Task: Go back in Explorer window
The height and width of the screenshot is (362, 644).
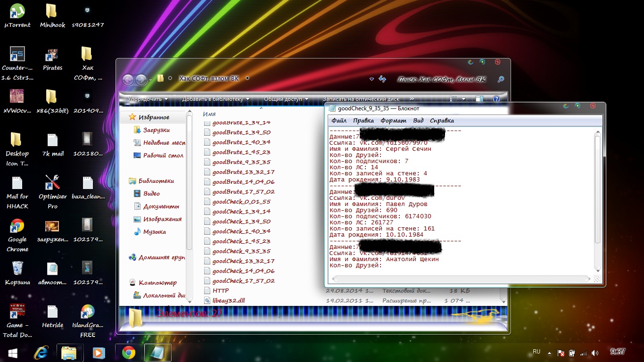Action: pos(128,80)
